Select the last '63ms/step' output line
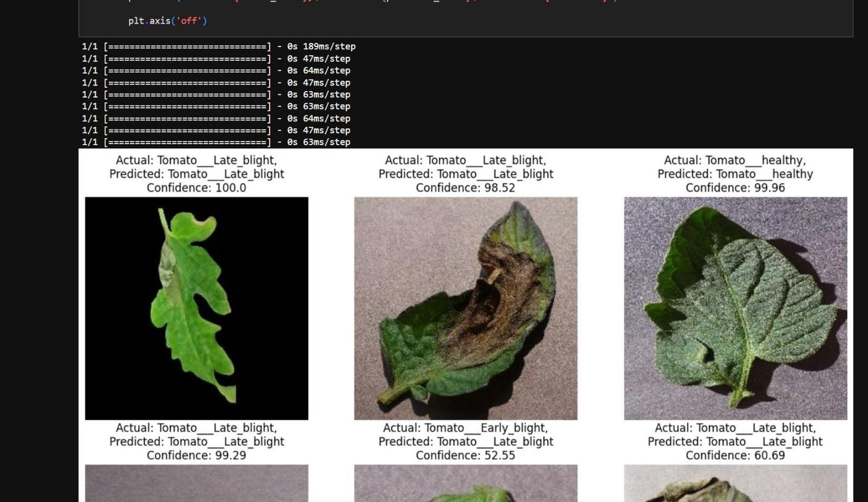Screen dimensions: 868x502 coord(216,142)
